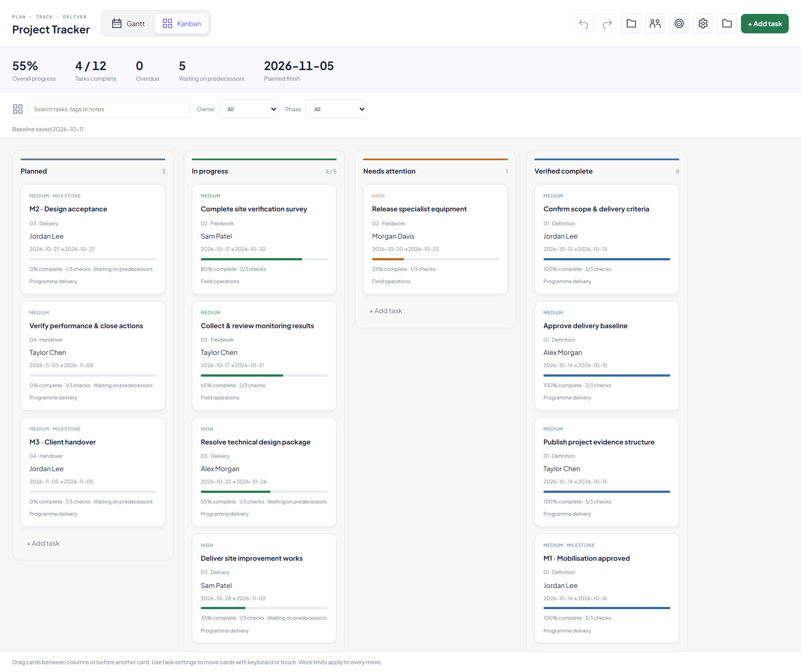Screen dimensions: 801x672
Task: Open the team members people icon
Action: (655, 24)
